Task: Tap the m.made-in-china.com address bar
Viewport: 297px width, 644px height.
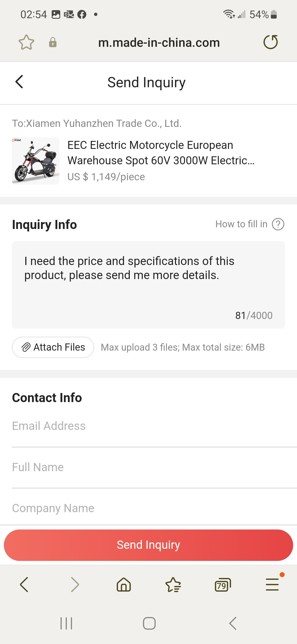Action: click(x=159, y=43)
